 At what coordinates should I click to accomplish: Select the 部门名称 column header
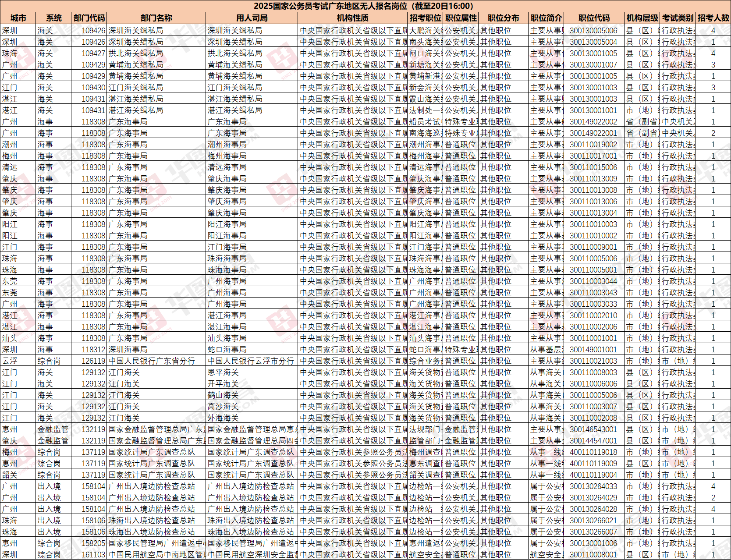[x=156, y=18]
